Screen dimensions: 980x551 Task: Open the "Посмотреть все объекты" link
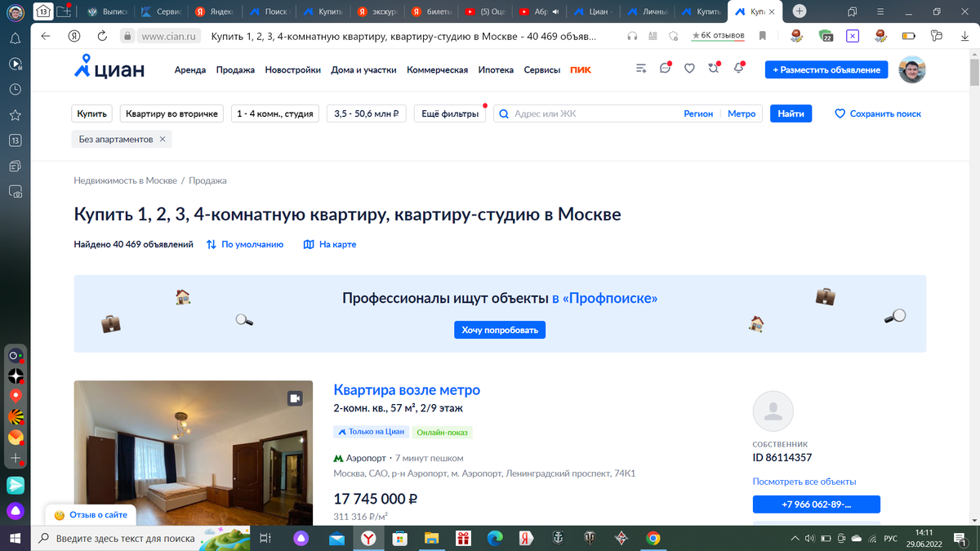804,482
